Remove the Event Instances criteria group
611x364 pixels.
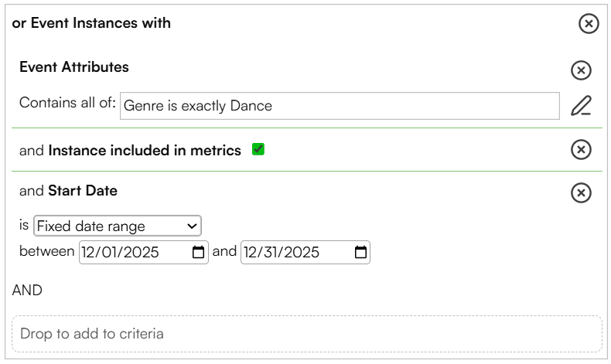tap(589, 24)
